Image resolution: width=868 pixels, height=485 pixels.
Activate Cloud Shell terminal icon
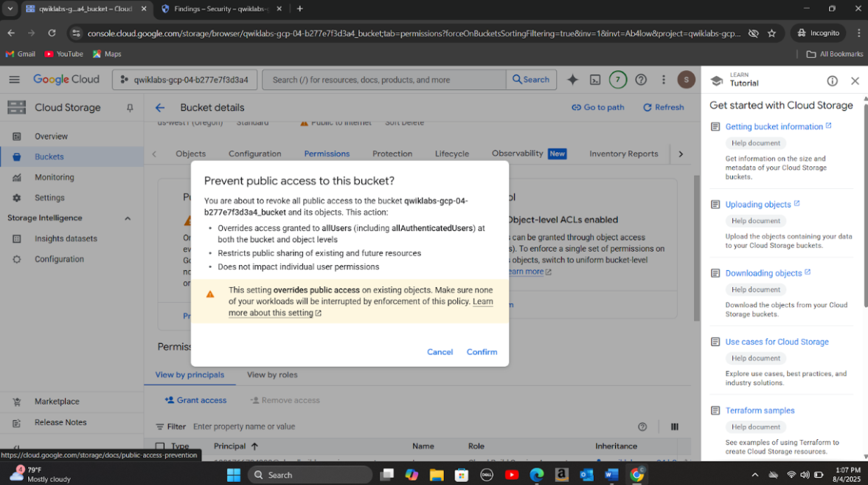point(595,80)
